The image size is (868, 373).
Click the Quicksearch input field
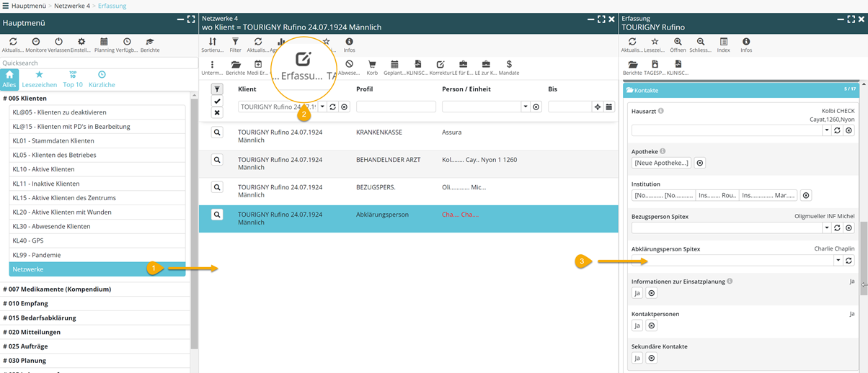[x=99, y=63]
